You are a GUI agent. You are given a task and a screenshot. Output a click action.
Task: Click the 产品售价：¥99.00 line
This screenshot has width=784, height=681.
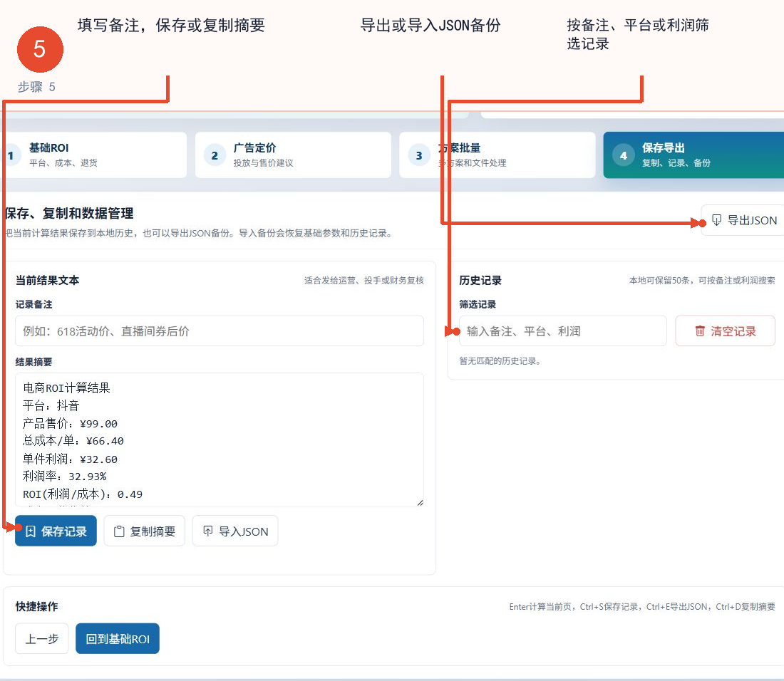70,423
